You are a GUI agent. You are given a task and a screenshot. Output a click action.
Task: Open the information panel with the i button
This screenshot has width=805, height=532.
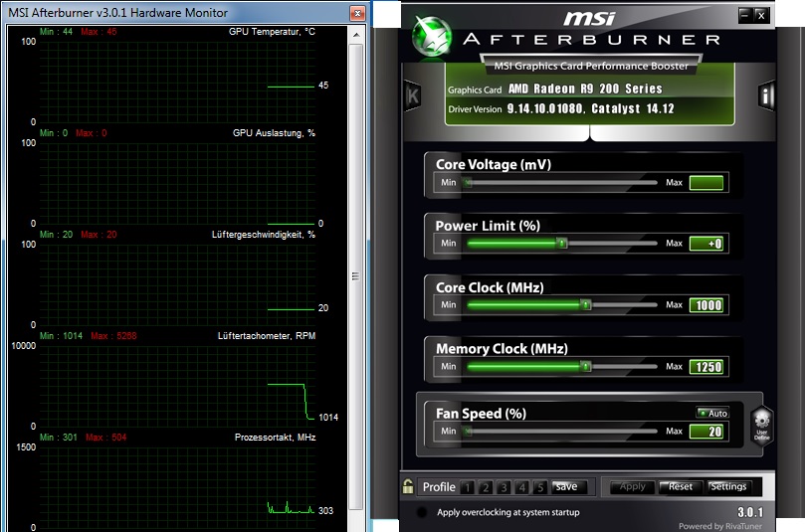coord(766,95)
